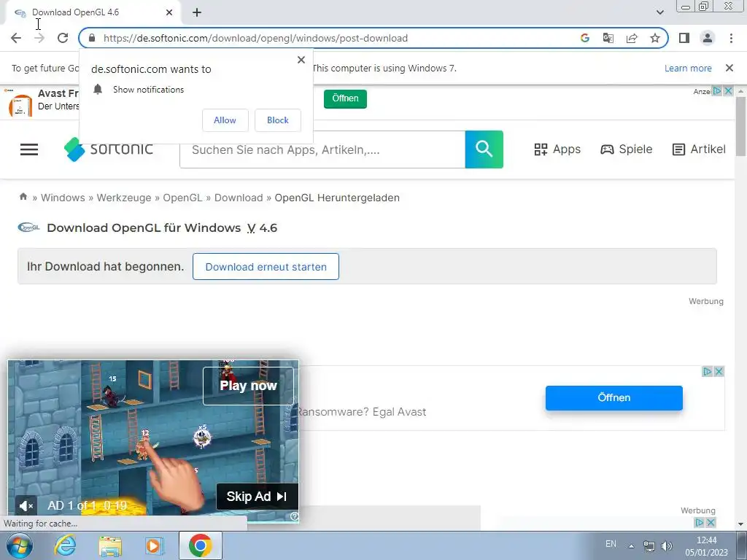Toggle the browser side panel
This screenshot has width=747, height=560.
click(684, 38)
